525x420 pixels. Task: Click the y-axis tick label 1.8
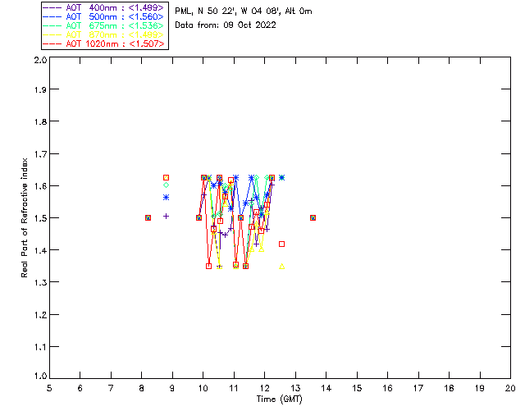click(40, 121)
